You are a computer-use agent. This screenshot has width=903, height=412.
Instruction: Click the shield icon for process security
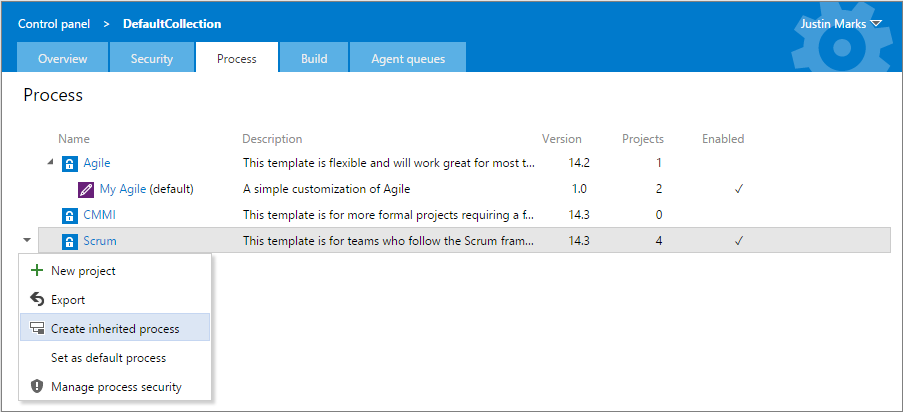click(x=37, y=387)
